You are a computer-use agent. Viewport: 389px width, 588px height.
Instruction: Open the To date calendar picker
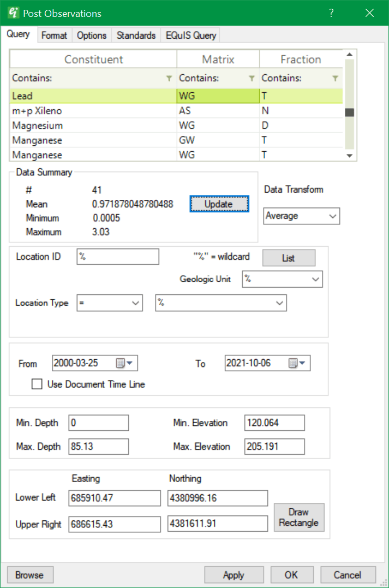tap(297, 363)
